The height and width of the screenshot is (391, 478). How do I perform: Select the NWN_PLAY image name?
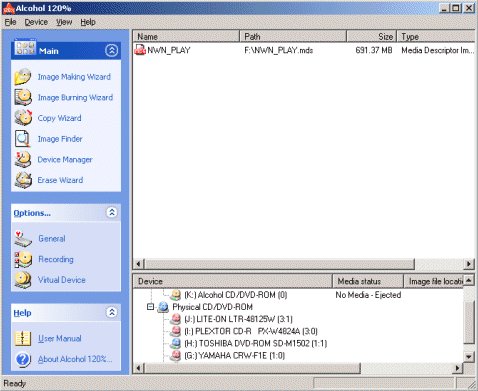169,50
